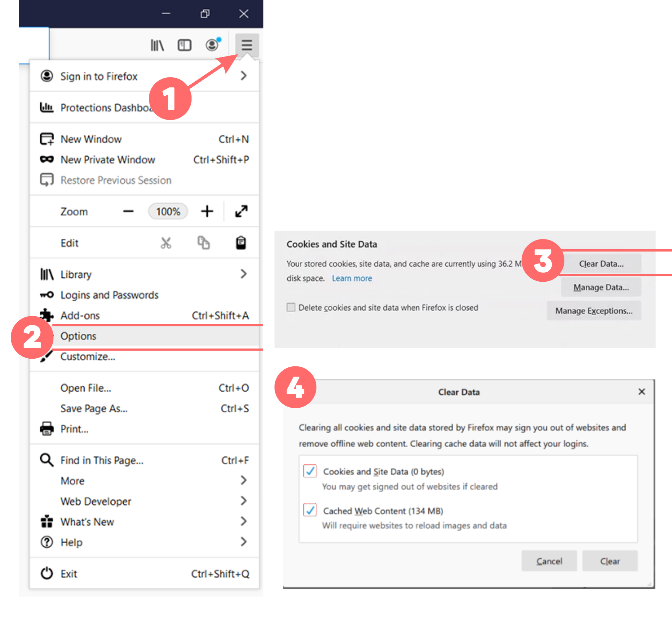
Task: Click the Protections Dashboard menu label
Action: tap(107, 107)
